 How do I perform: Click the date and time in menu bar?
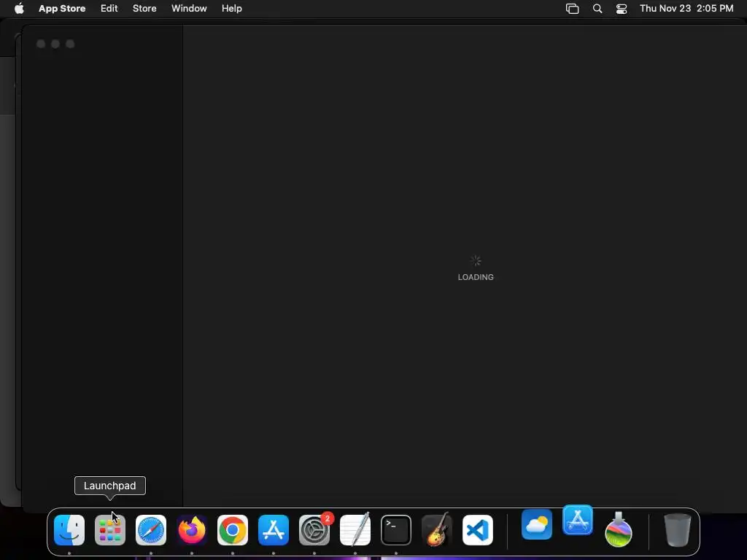click(x=686, y=9)
